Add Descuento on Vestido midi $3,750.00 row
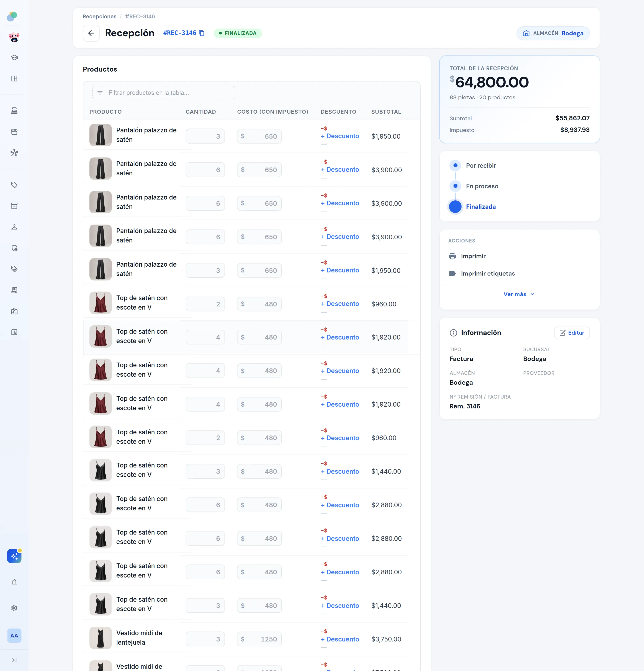The image size is (644, 671). (x=340, y=639)
